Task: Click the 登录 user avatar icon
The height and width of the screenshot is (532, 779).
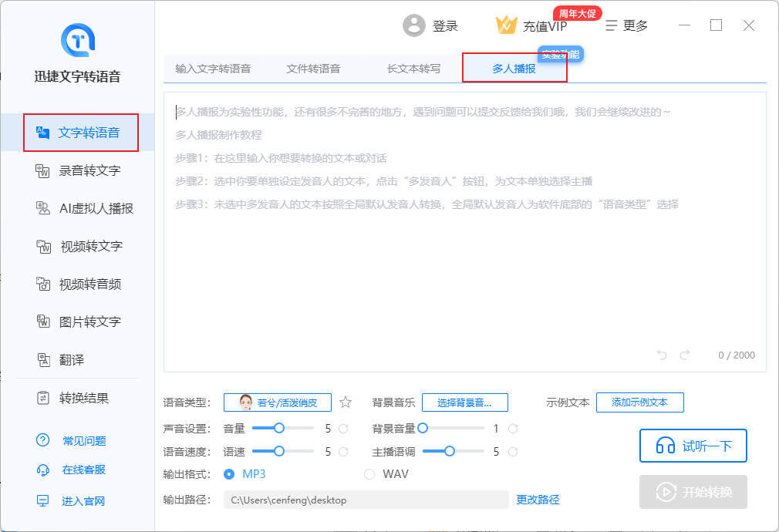Action: click(414, 25)
